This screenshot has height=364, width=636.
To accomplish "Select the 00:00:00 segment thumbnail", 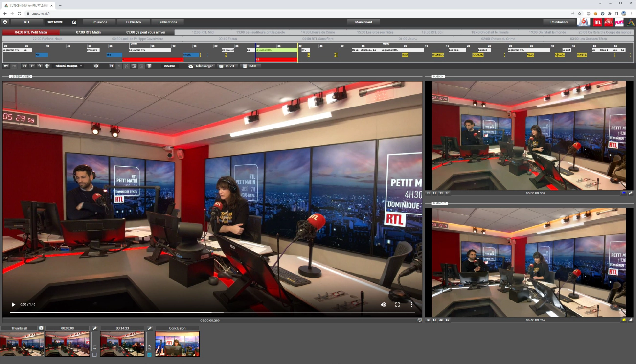I will (68, 344).
